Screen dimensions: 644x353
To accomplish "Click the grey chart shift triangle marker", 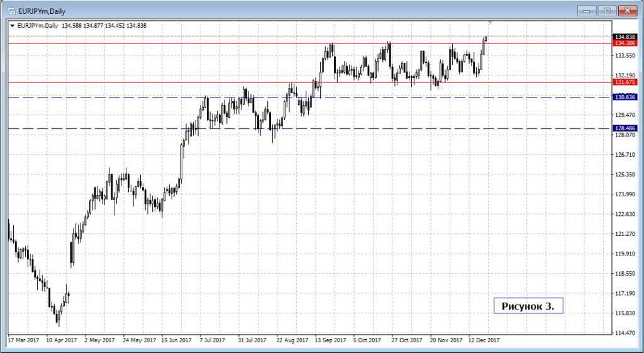I will coord(491,23).
